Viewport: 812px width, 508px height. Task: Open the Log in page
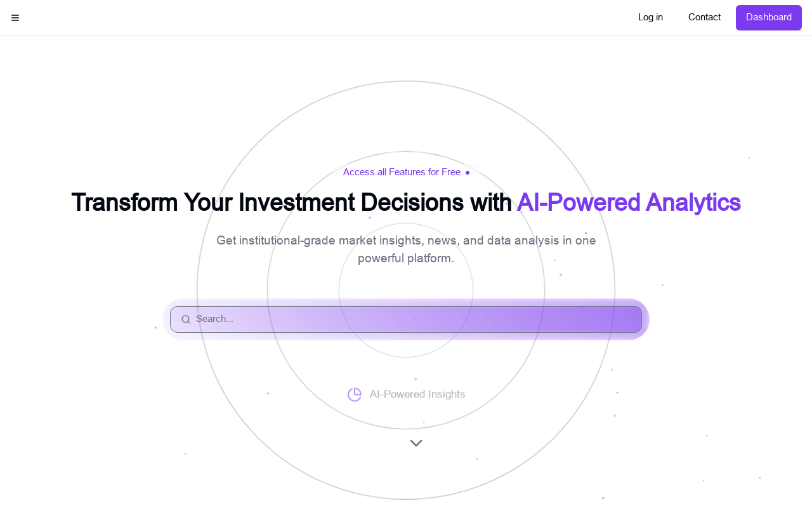[x=650, y=18]
